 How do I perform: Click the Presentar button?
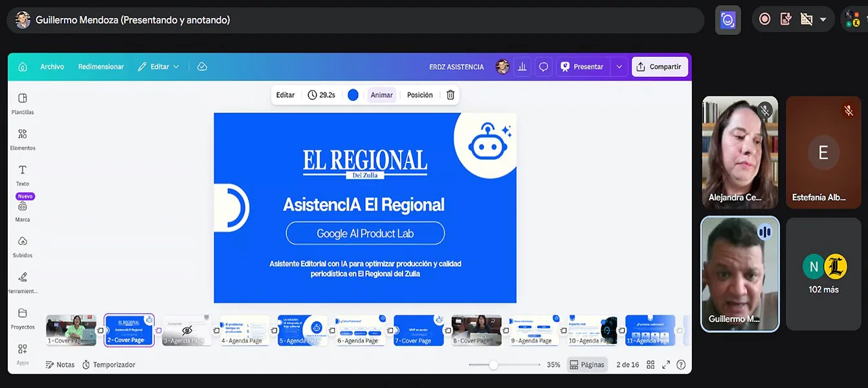pyautogui.click(x=582, y=67)
